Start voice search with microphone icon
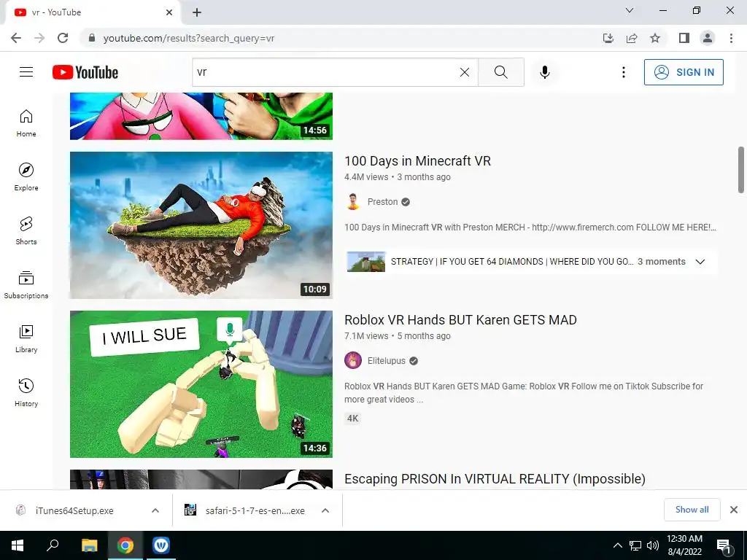747x560 pixels. click(544, 72)
